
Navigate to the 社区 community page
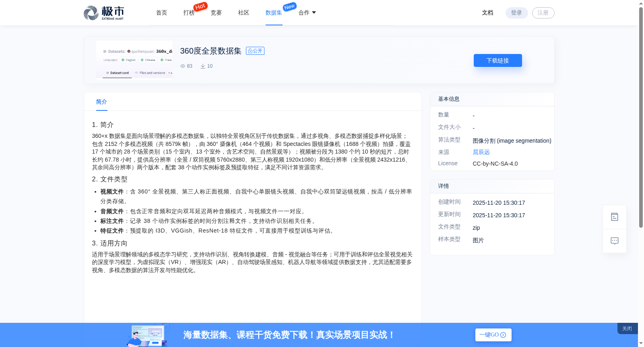244,13
